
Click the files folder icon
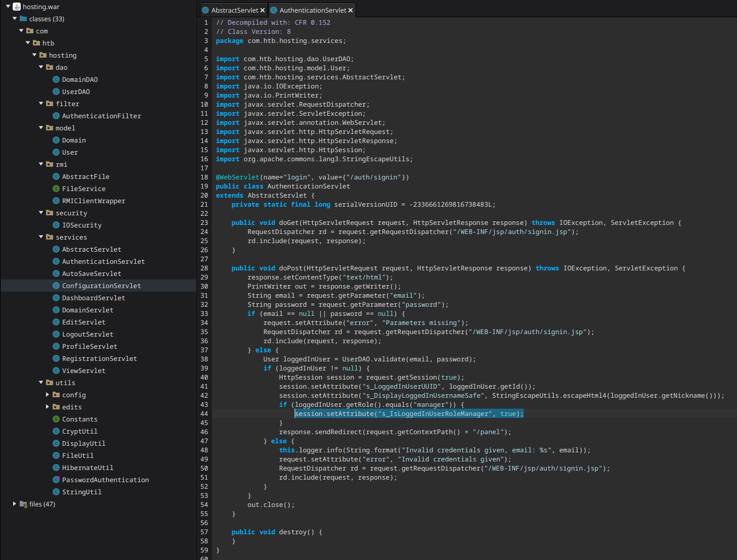[x=23, y=504]
